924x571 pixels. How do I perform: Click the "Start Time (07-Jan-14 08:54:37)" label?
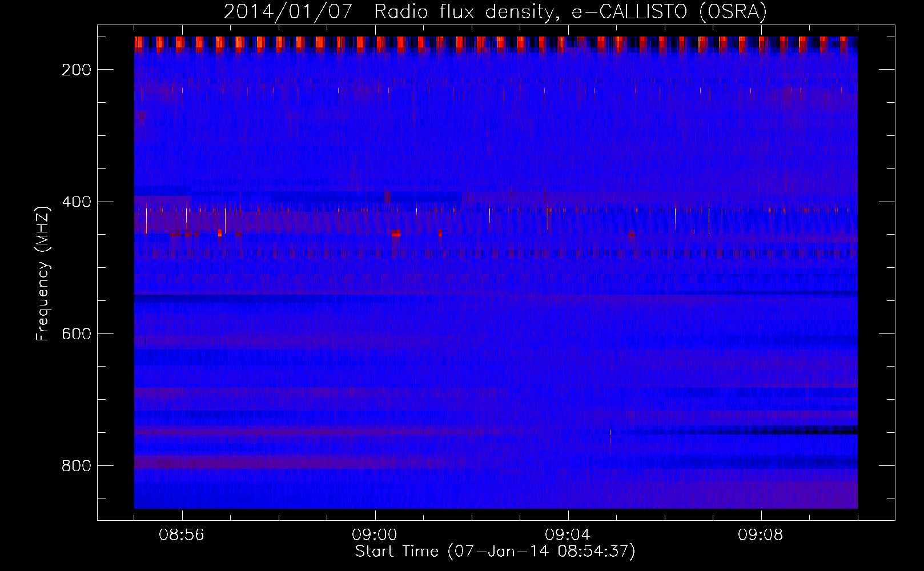[495, 552]
